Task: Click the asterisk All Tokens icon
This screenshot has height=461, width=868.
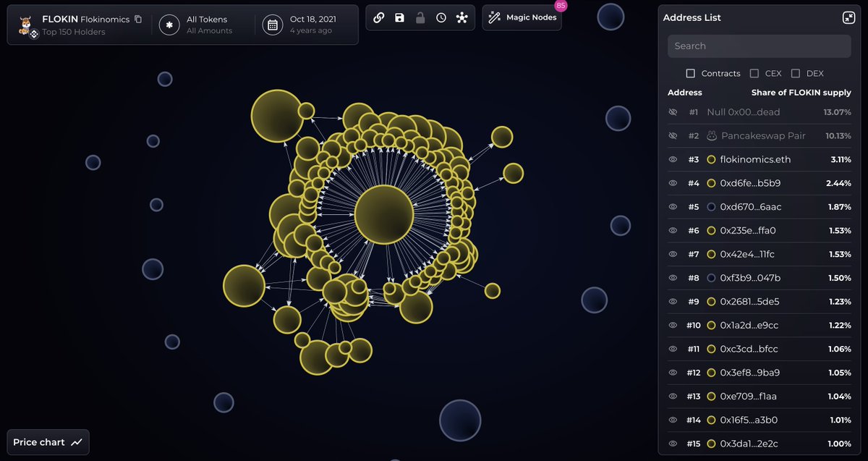Action: (x=169, y=25)
